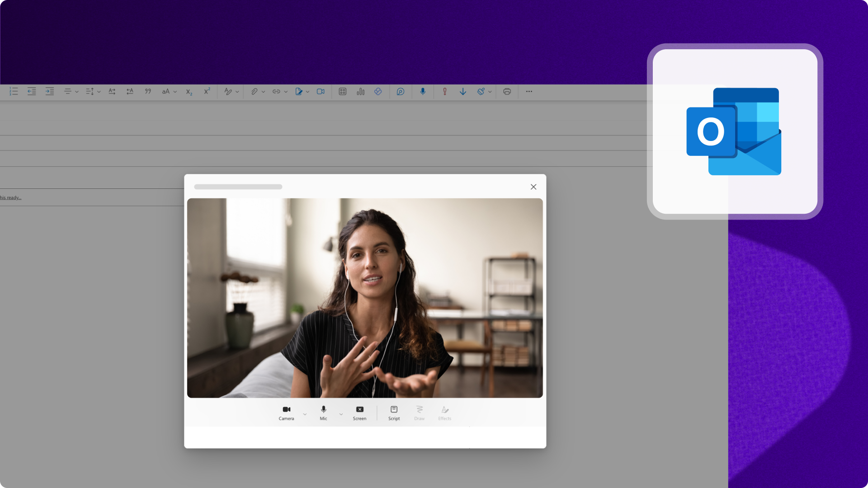Image resolution: width=868 pixels, height=488 pixels.
Task: Increase the paragraph indent
Action: coord(50,92)
